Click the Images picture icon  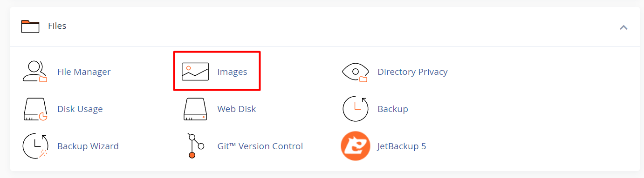coord(195,72)
